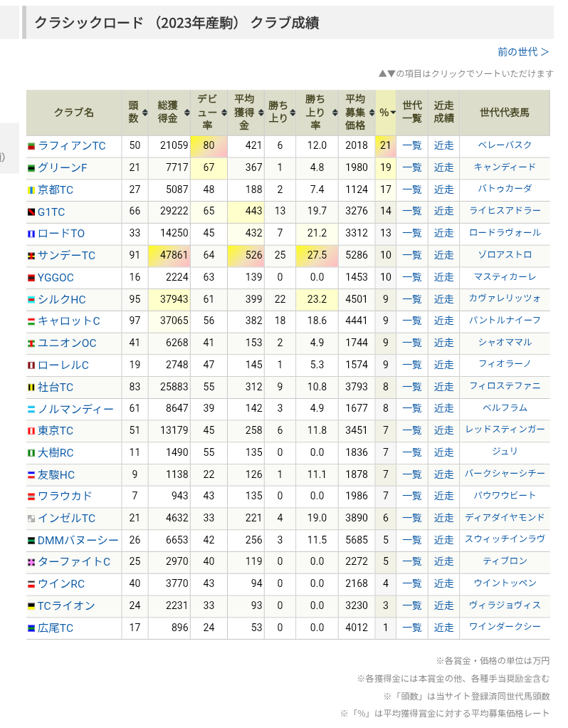This screenshot has width=568, height=728.
Task: Sort table by % column arrow
Action: (392, 113)
